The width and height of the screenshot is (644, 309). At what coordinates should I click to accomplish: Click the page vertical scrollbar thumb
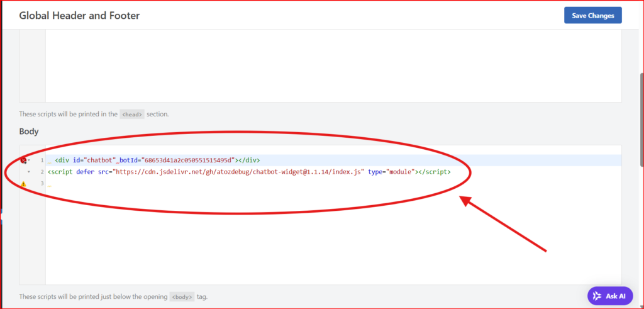click(x=641, y=120)
